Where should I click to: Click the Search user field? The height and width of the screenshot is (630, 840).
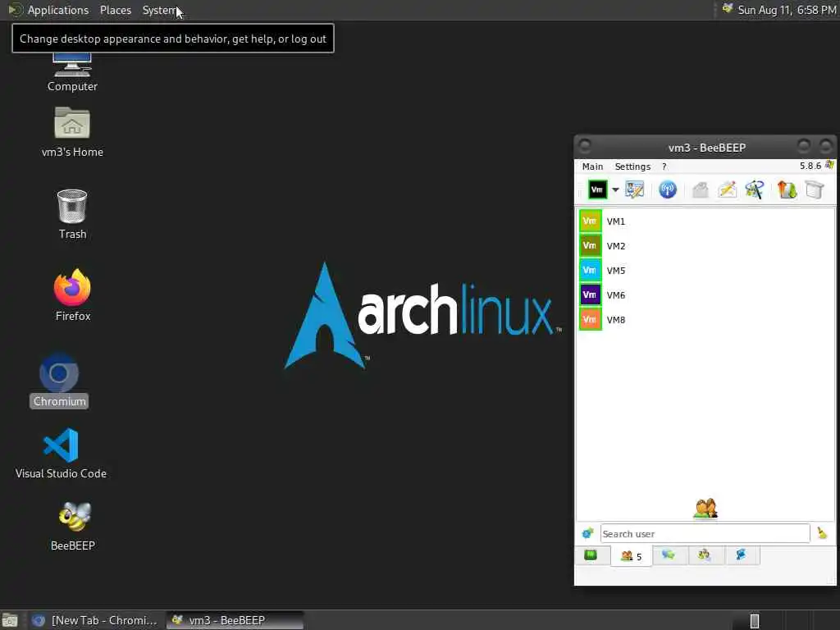point(705,533)
